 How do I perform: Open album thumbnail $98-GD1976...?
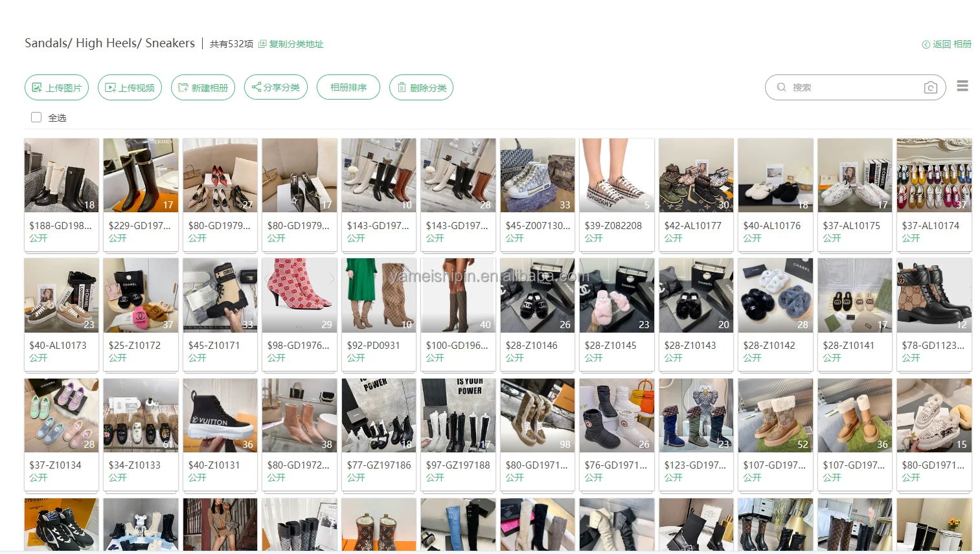(299, 295)
